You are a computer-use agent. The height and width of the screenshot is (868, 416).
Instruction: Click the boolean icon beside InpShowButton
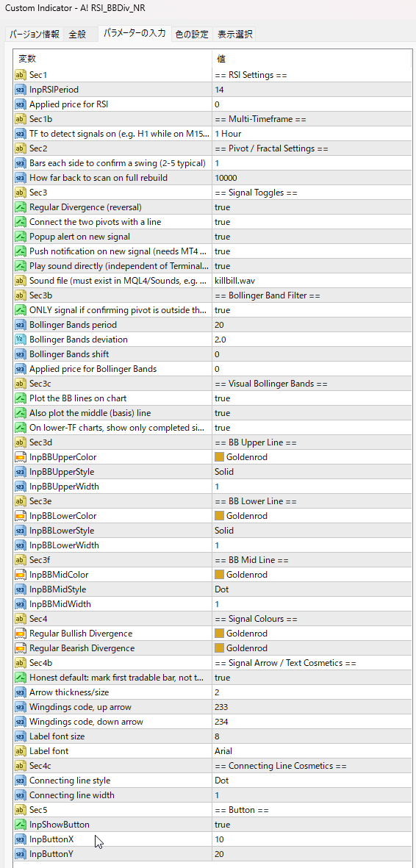[21, 825]
